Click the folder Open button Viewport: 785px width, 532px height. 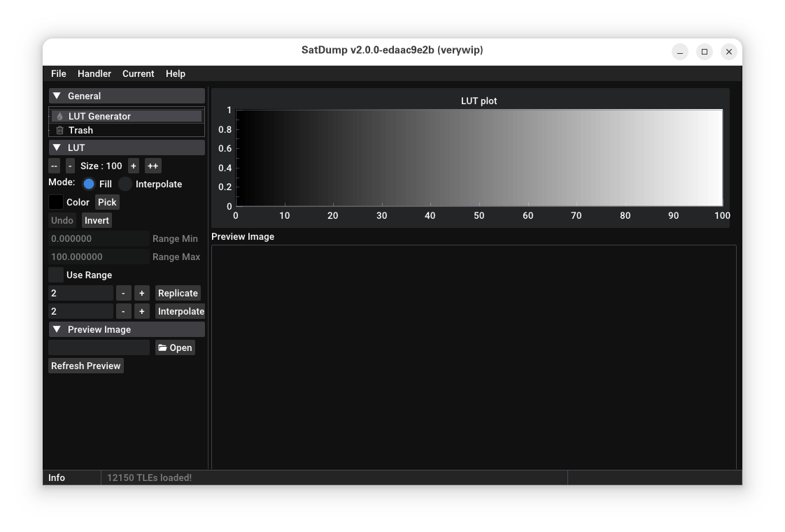tap(175, 347)
